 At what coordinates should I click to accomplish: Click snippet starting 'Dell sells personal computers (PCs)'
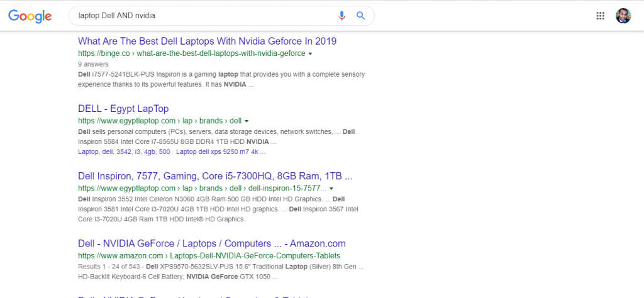tap(216, 137)
